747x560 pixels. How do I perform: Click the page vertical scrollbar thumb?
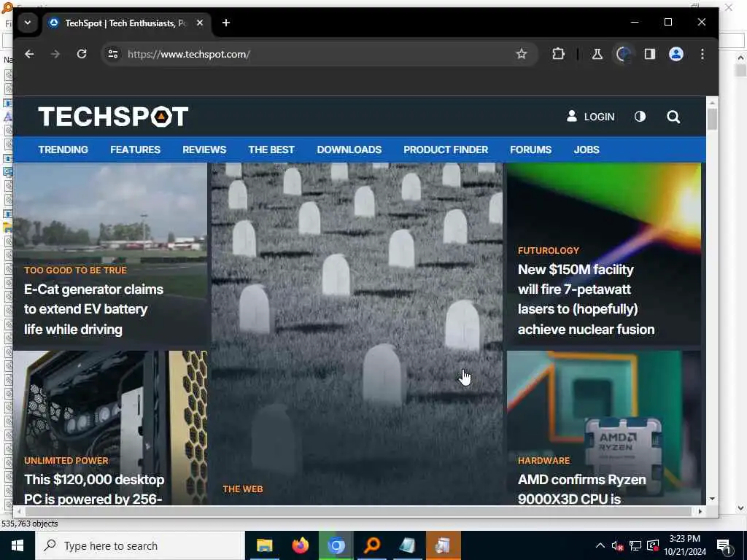[x=712, y=119]
